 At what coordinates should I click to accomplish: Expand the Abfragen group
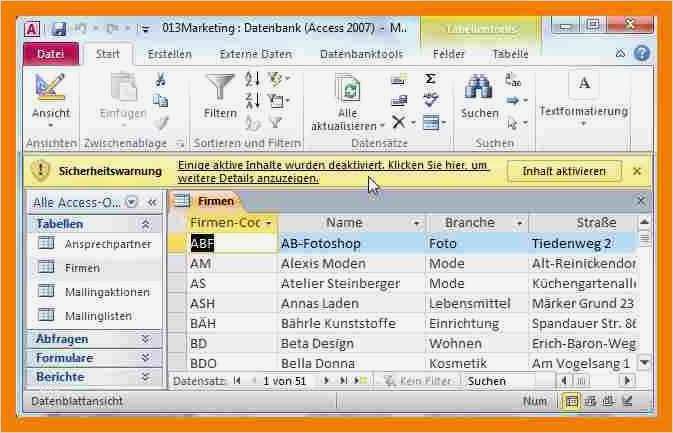tap(146, 339)
